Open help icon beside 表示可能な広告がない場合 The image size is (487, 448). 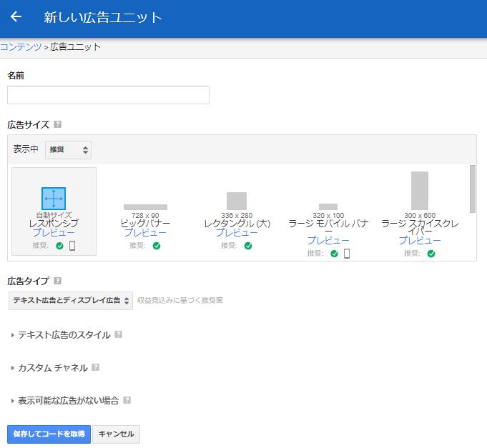[127, 400]
